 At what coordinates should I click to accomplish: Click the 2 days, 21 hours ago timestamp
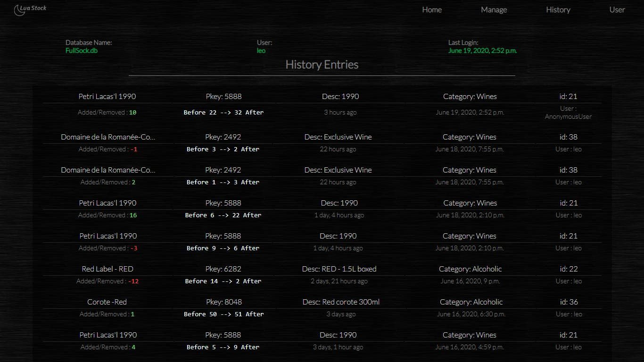(x=339, y=281)
